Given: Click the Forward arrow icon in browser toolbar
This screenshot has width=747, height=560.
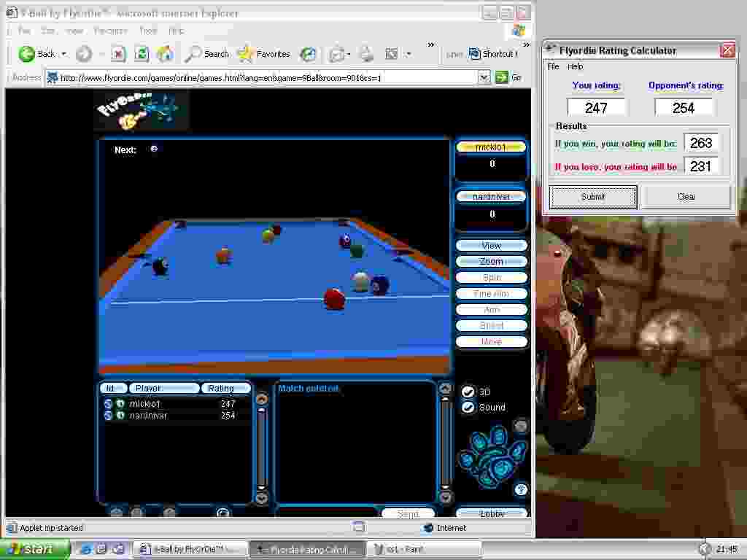Looking at the screenshot, I should point(83,54).
